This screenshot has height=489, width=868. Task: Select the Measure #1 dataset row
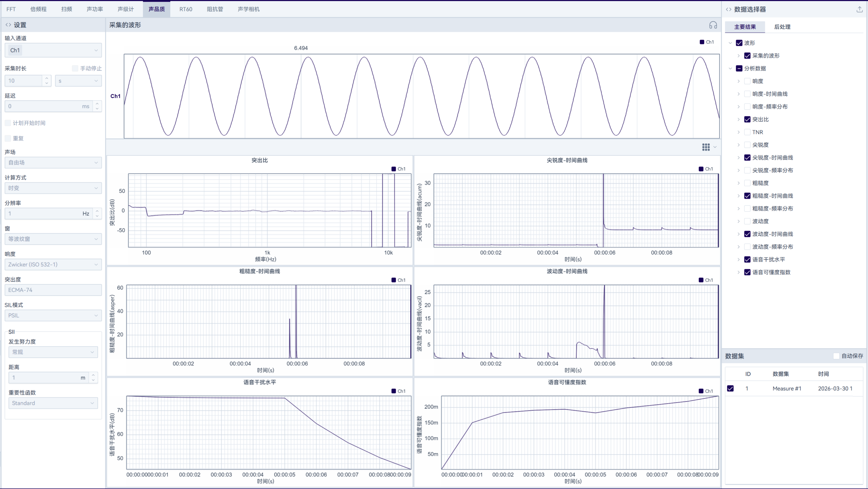pos(787,388)
